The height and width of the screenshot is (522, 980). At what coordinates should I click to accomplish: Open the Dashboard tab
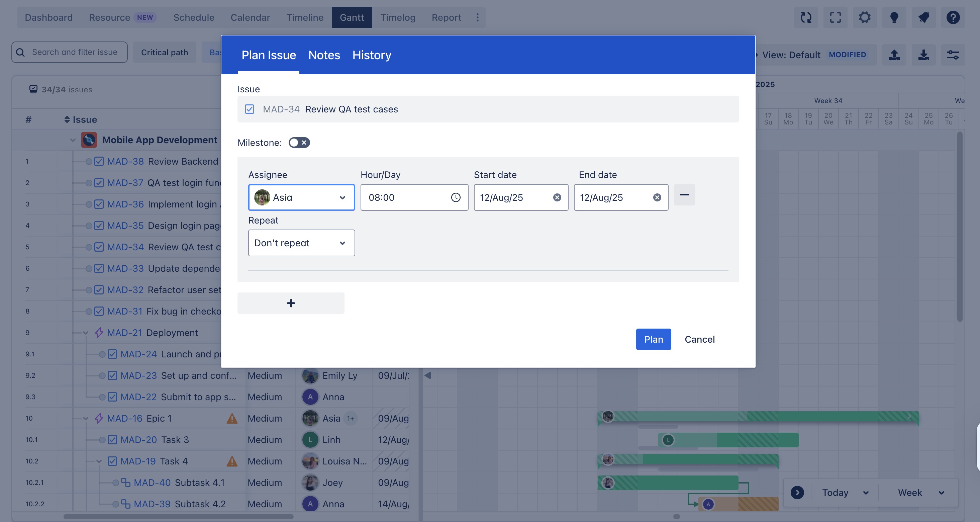click(x=49, y=17)
